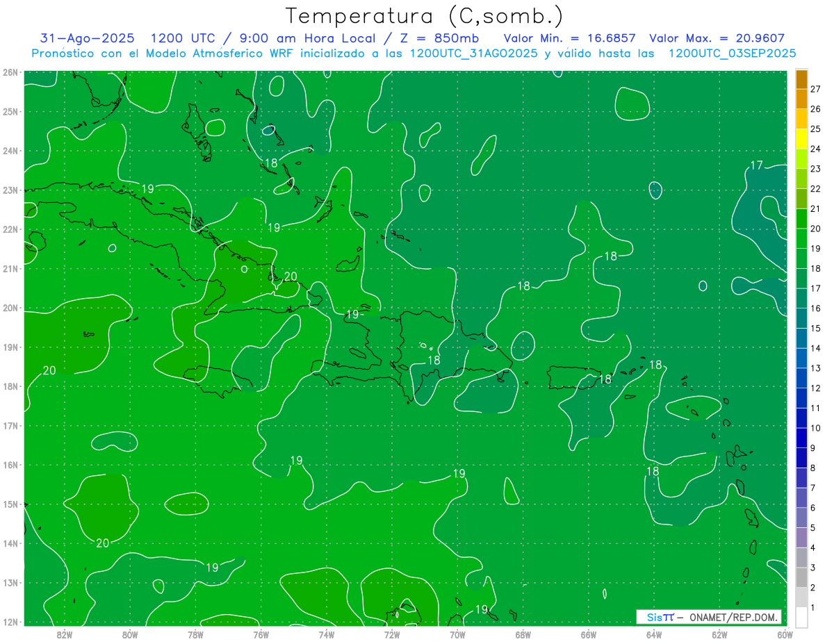Click the purple color-scale swatch above label 5
Image resolution: width=834 pixels, height=644 pixels.
(801, 518)
